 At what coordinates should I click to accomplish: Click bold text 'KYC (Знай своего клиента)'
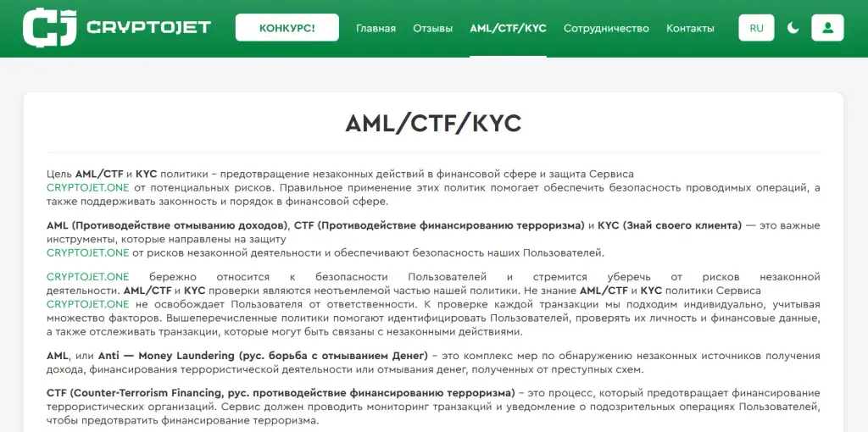(670, 225)
